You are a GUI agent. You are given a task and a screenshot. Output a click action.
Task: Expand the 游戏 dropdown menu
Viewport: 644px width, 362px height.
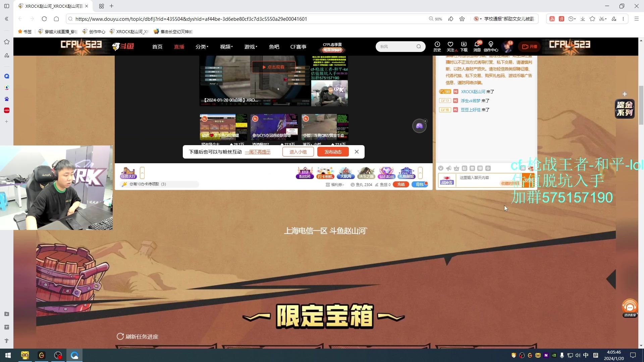coord(251,47)
